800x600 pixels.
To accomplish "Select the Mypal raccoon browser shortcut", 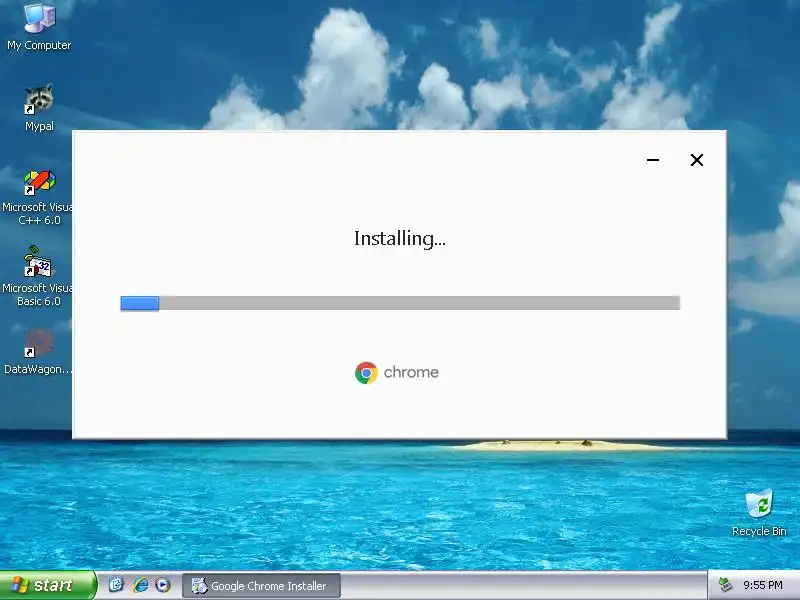I will tap(39, 108).
